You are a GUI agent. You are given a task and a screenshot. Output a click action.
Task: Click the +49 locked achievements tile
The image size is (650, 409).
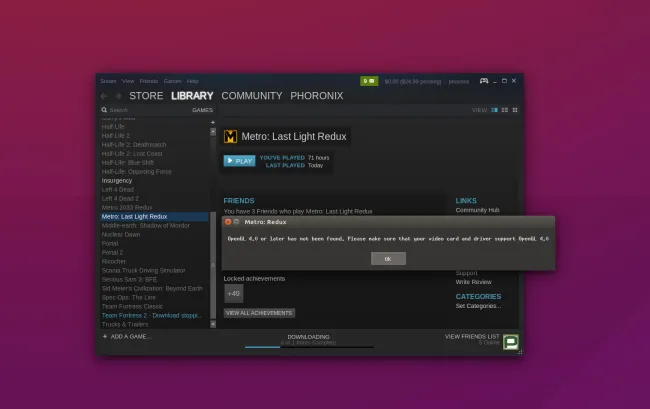[x=233, y=293]
